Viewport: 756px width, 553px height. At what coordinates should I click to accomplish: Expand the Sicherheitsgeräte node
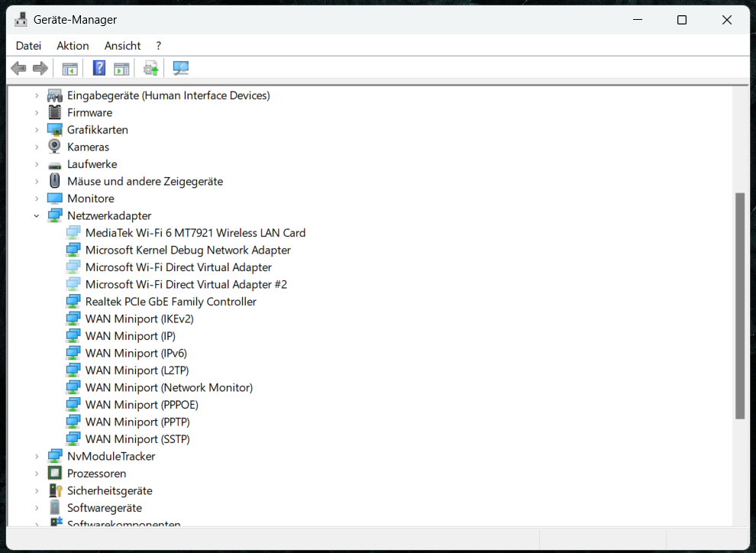point(37,491)
